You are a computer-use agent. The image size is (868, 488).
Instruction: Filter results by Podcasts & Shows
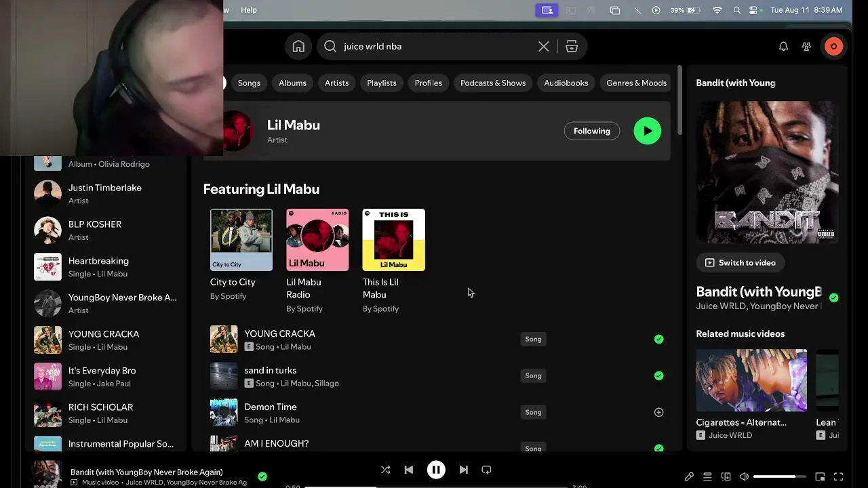click(x=493, y=83)
